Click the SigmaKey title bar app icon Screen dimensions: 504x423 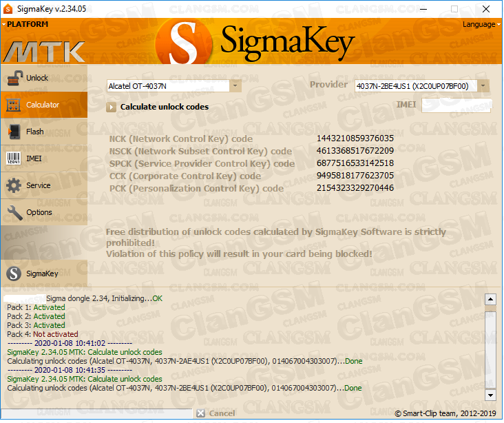[x=8, y=9]
